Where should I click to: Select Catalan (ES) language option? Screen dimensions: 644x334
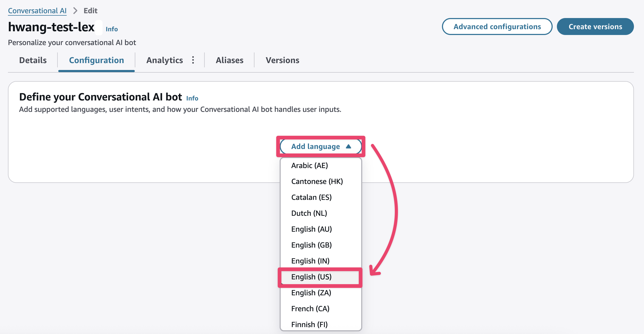311,197
